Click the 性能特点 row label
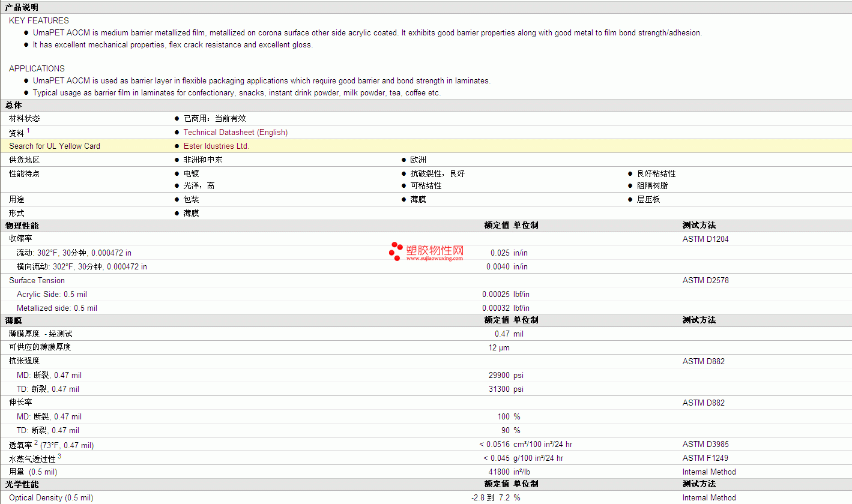The height and width of the screenshot is (504, 852). coord(25,173)
